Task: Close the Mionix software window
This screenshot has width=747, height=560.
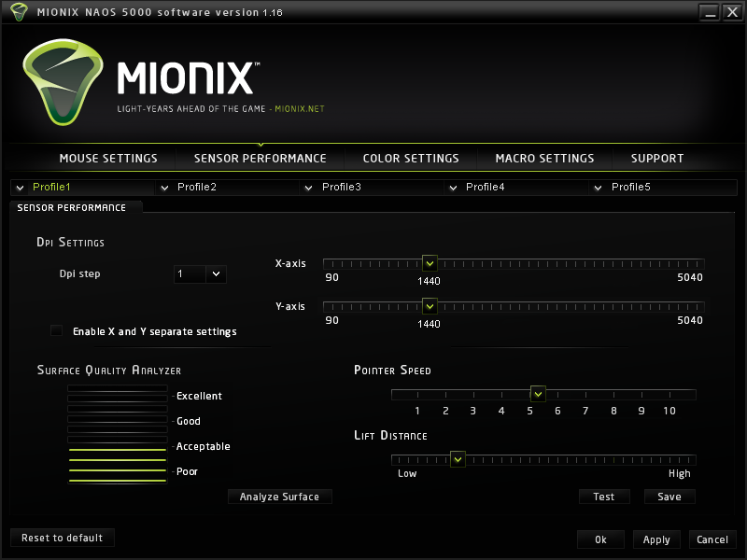Action: [732, 12]
